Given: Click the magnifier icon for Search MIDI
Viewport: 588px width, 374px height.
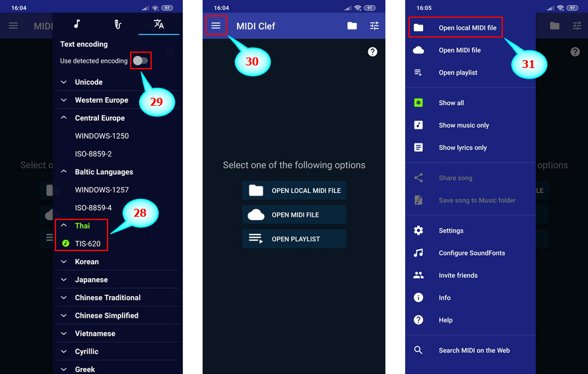Looking at the screenshot, I should [x=418, y=350].
